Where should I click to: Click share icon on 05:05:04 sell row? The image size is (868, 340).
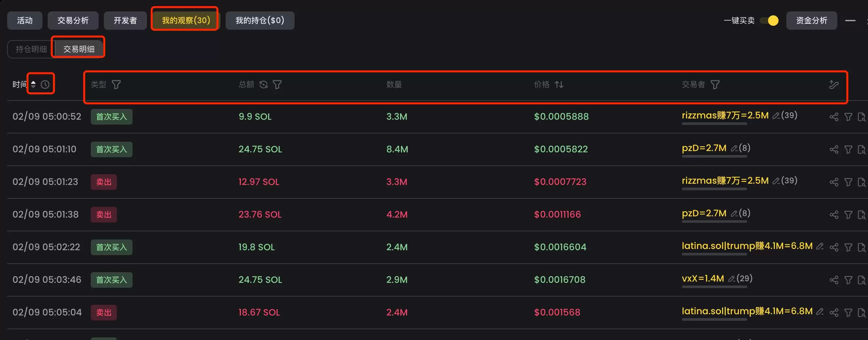point(834,313)
